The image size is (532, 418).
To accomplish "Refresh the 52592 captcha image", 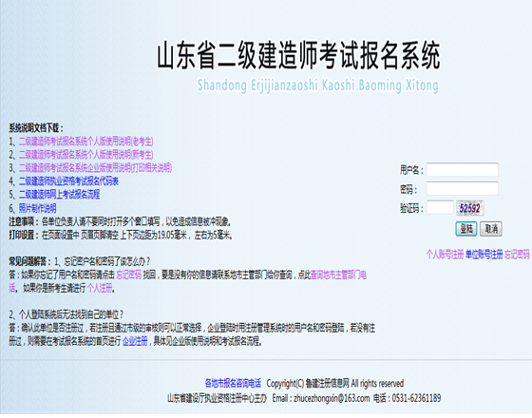I will click(470, 208).
